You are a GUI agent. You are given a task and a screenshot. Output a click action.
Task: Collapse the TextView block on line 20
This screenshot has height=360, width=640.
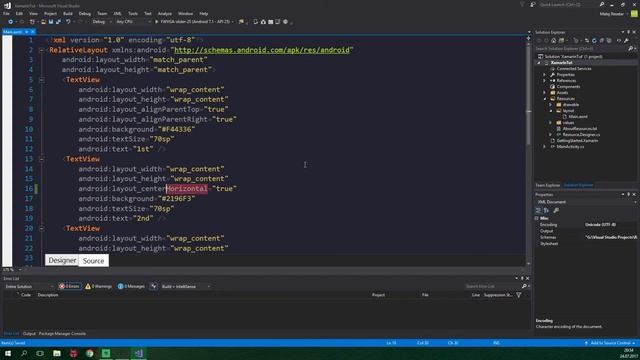(41, 229)
